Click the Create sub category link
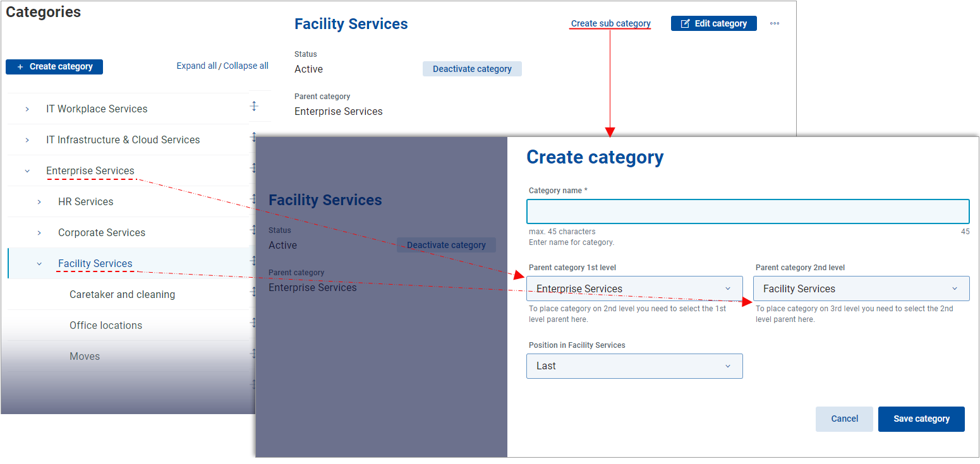 pyautogui.click(x=610, y=24)
